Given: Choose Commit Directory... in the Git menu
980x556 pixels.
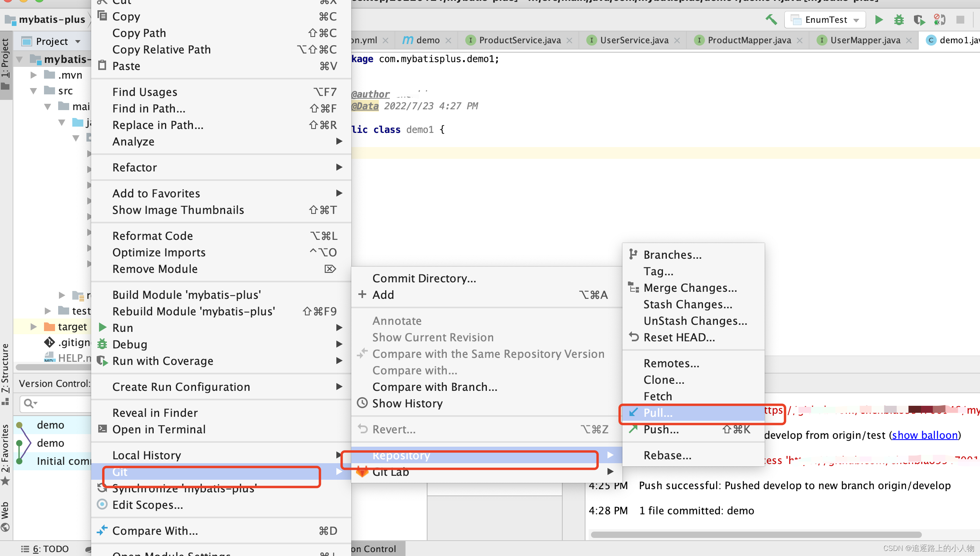Looking at the screenshot, I should [424, 278].
